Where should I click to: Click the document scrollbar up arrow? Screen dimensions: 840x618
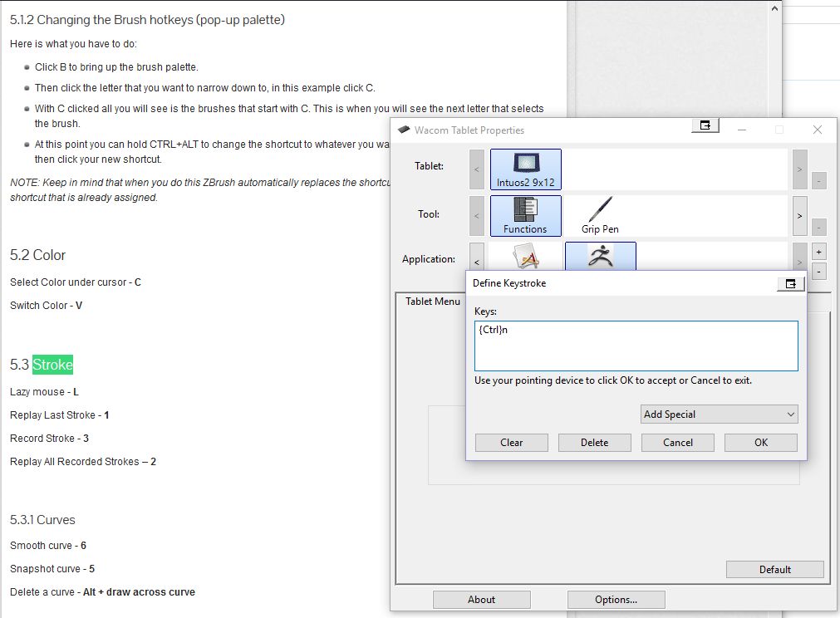pyautogui.click(x=774, y=8)
